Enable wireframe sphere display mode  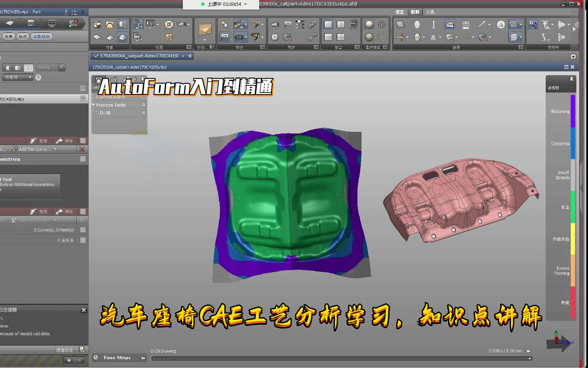(382, 25)
